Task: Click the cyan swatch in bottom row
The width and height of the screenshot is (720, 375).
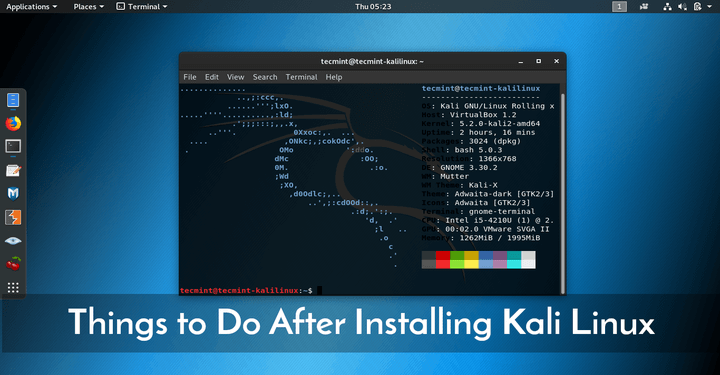Action: pos(514,264)
